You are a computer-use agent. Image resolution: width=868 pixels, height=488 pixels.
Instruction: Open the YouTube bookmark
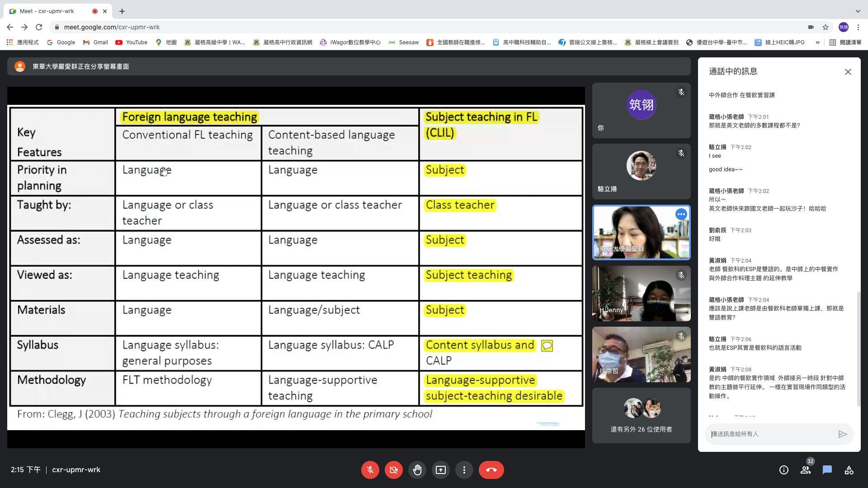point(132,42)
